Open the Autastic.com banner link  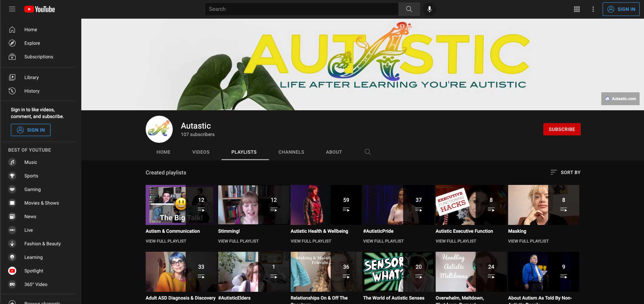point(620,99)
